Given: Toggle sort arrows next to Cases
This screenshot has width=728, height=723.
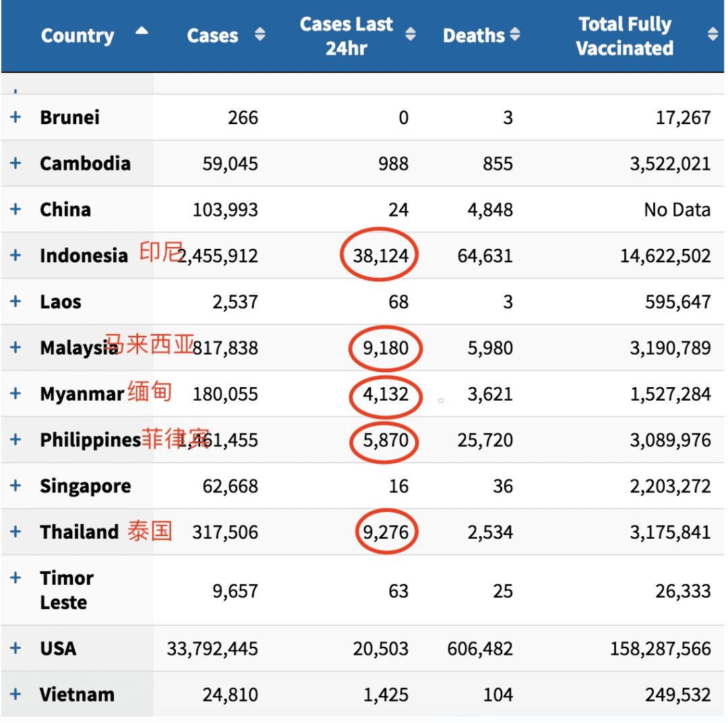Looking at the screenshot, I should pyautogui.click(x=260, y=34).
